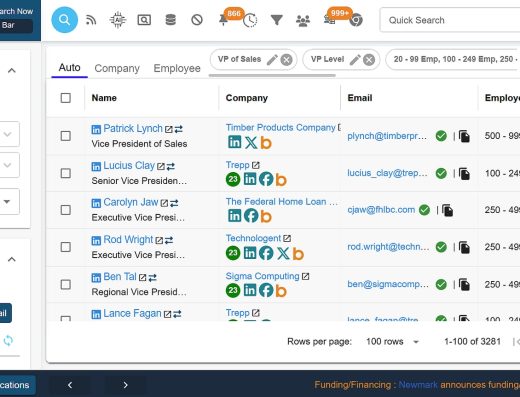The image size is (520, 397).
Task: Open Newmark link in news ticker
Action: 418,385
